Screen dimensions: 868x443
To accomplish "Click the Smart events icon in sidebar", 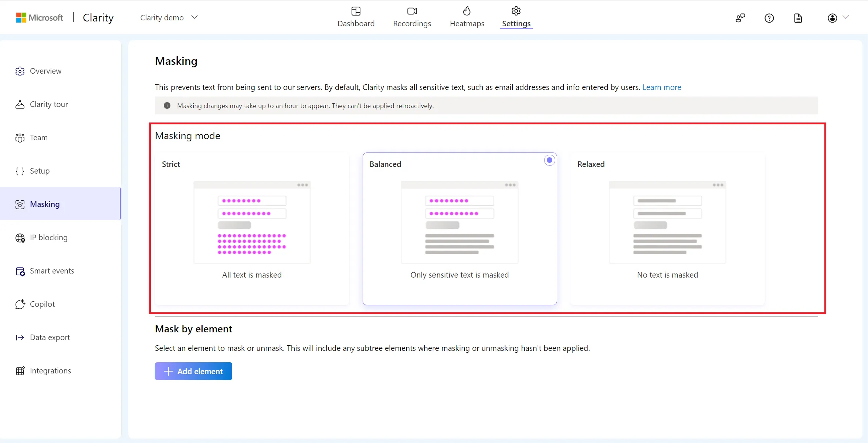I will tap(20, 271).
